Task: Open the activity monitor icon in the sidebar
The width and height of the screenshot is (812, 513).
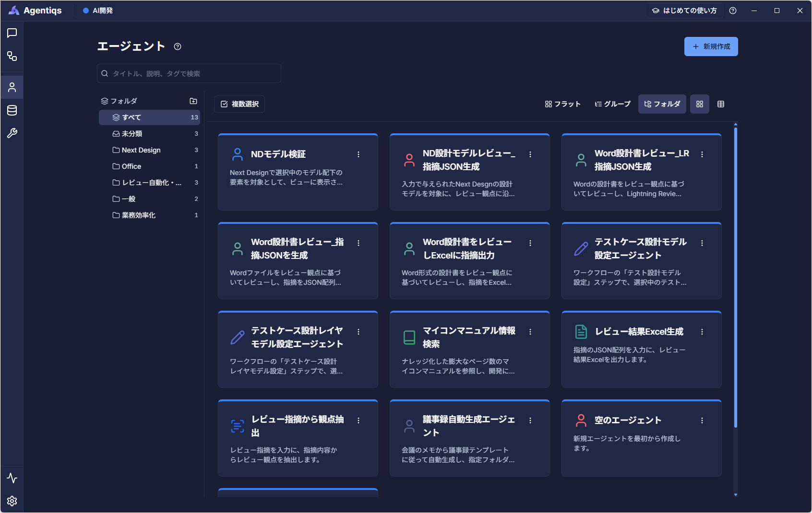Action: 12,478
